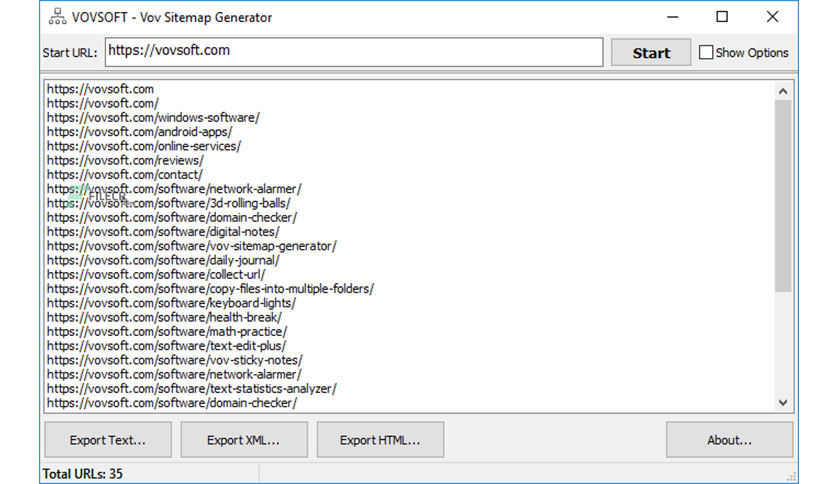This screenshot has width=836, height=484.
Task: Select the online-services URL line
Action: (144, 146)
